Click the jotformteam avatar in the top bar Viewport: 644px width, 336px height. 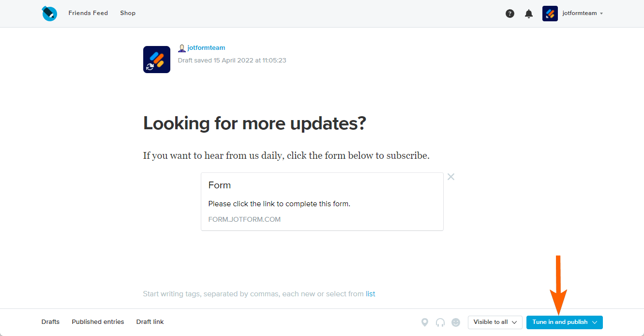[x=550, y=14]
